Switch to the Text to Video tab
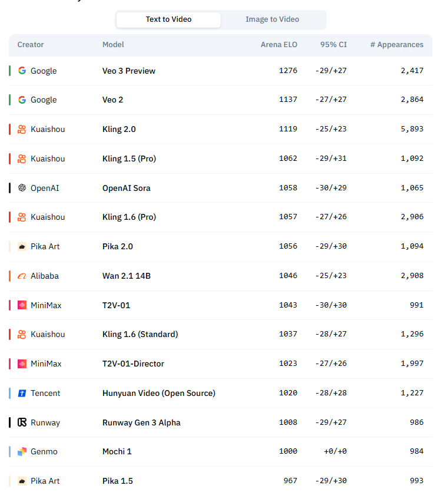The height and width of the screenshot is (492, 448). (x=168, y=19)
